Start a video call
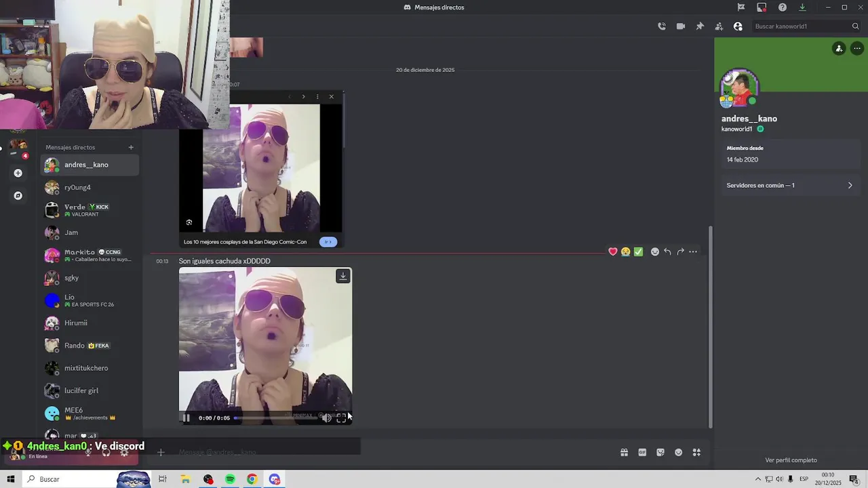The width and height of the screenshot is (868, 488). click(x=681, y=26)
